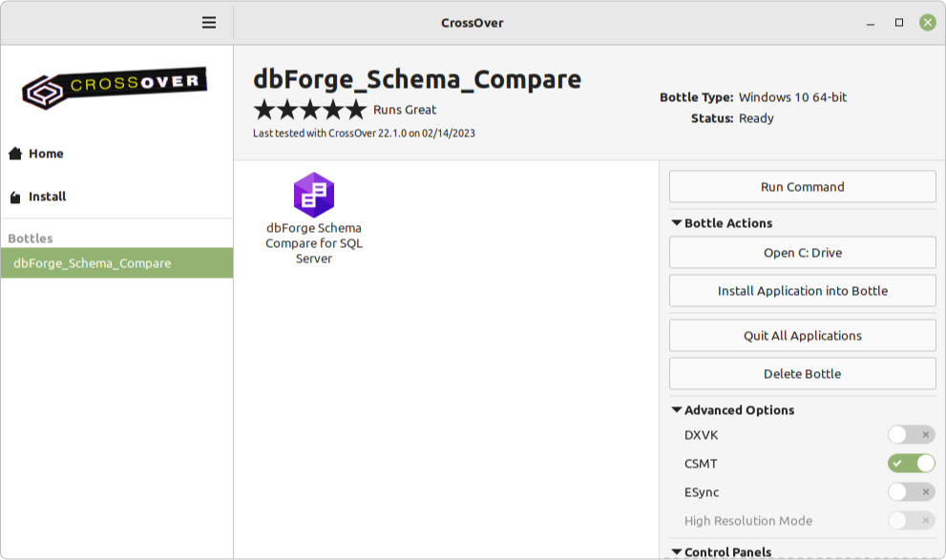Open C: Drive of the bottle

tap(803, 253)
